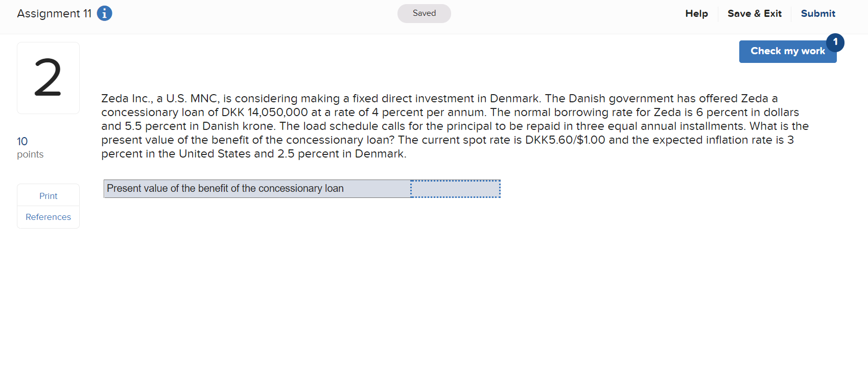
Task: Click the question number 2 box
Action: point(48,77)
